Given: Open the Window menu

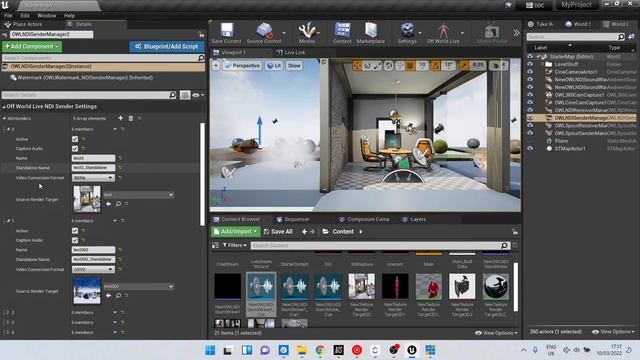Looking at the screenshot, I should (47, 16).
